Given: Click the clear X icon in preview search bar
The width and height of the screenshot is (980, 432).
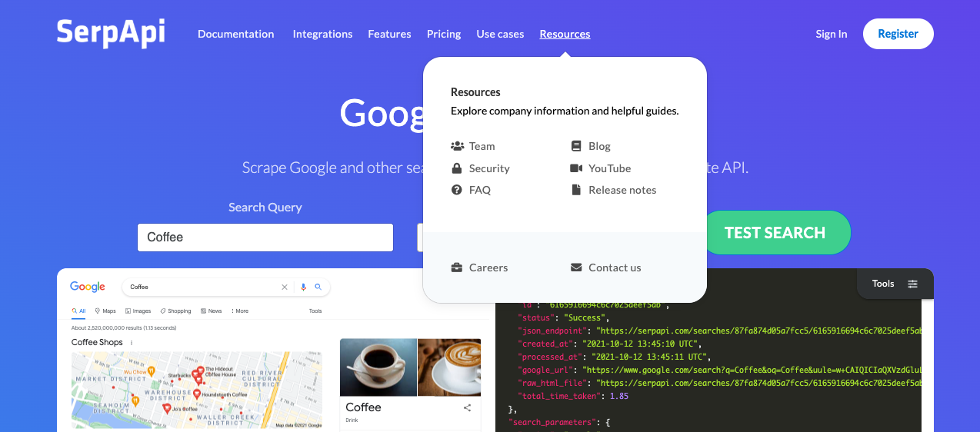Looking at the screenshot, I should point(285,287).
